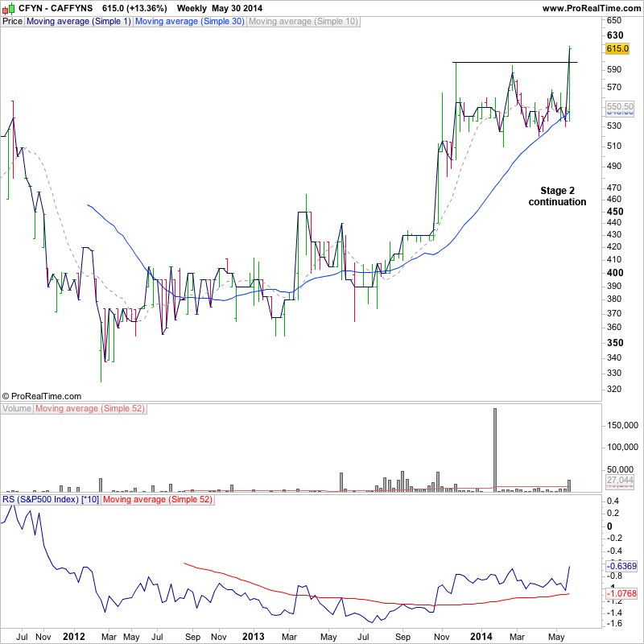Click the 2014 year label on time axis
Screen dimensions: 644x644
481,637
